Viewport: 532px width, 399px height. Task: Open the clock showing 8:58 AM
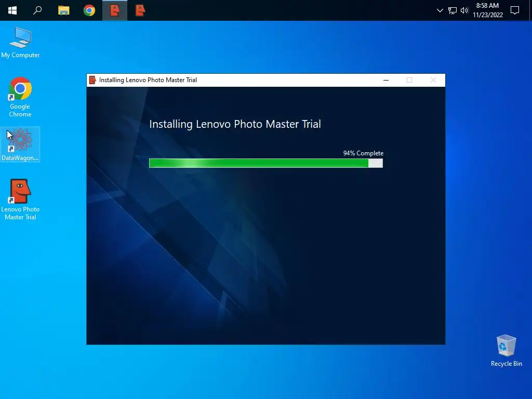point(487,10)
